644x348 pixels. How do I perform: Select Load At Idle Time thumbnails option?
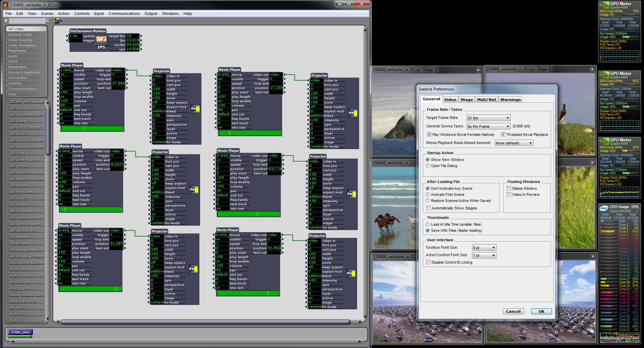tap(428, 224)
